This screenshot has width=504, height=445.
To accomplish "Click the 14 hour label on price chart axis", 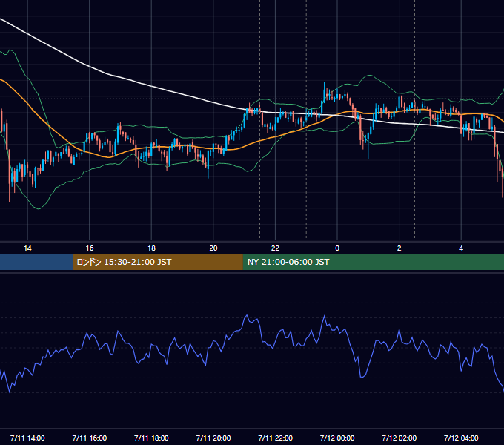I will (27, 248).
